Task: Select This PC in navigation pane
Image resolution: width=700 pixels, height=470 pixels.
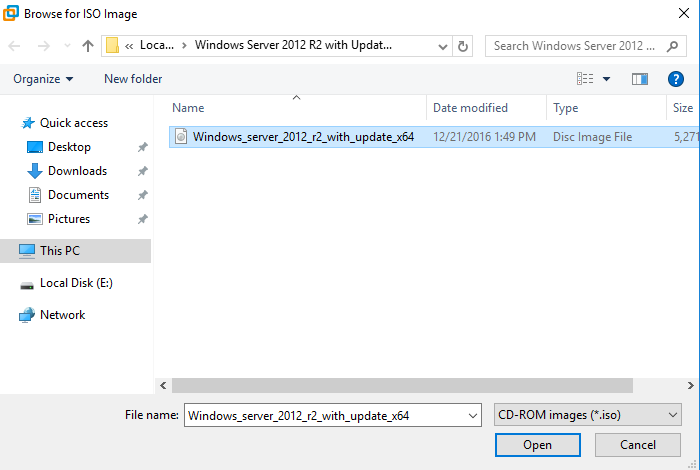Action: pos(75,251)
